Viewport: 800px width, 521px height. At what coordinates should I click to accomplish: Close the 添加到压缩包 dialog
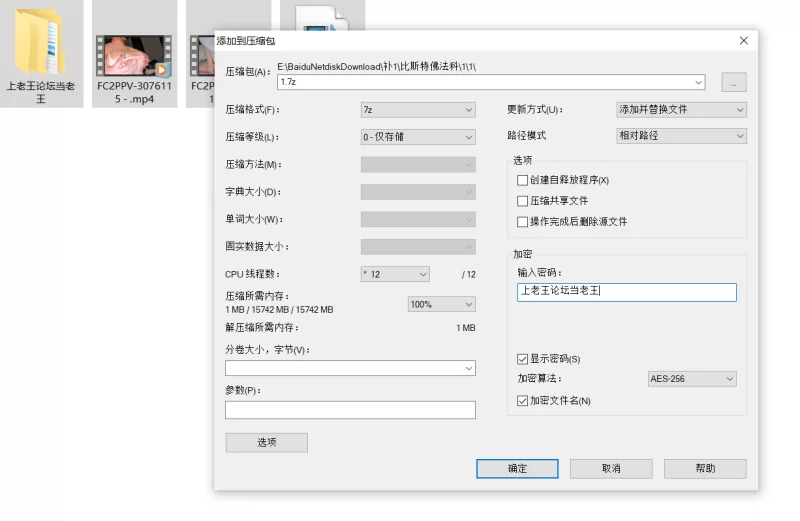pyautogui.click(x=744, y=41)
